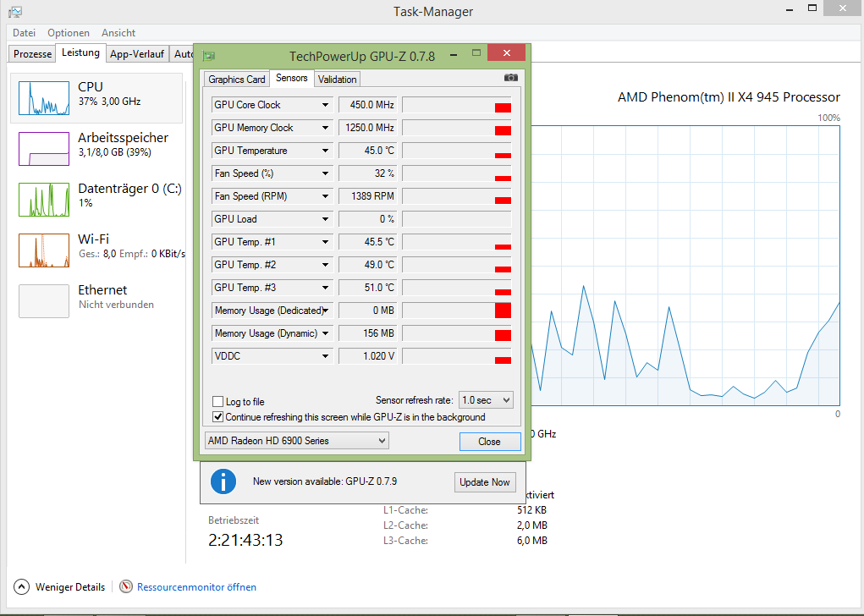This screenshot has height=616, width=864.
Task: Click the CPU utilization graph in Task-Manager
Action: click(685, 266)
